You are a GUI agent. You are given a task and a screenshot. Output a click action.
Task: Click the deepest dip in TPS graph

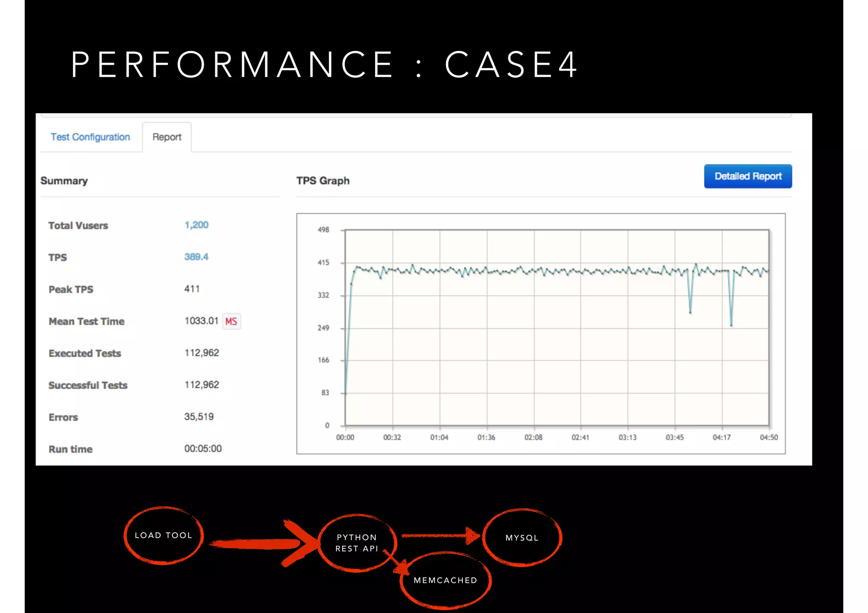pos(731,325)
